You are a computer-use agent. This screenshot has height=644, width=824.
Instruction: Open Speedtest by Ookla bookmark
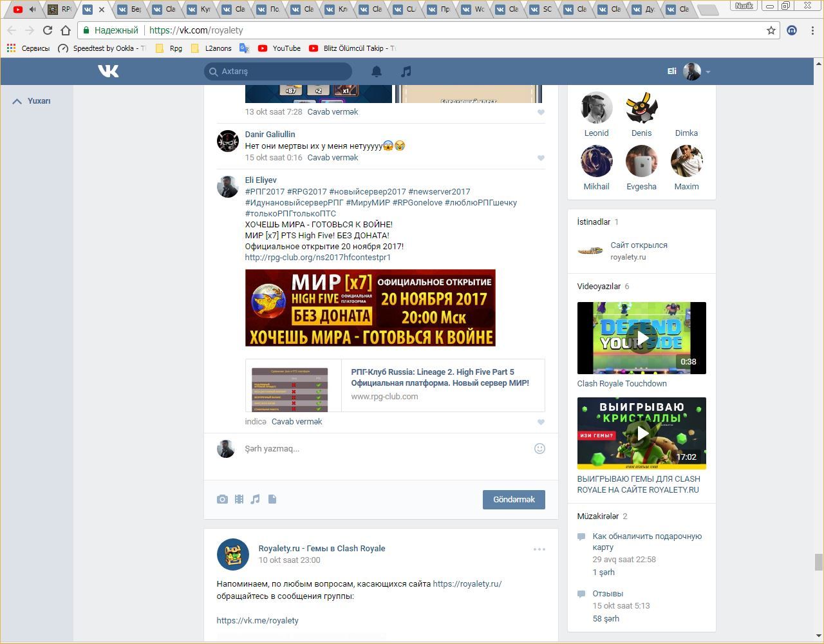(102, 48)
